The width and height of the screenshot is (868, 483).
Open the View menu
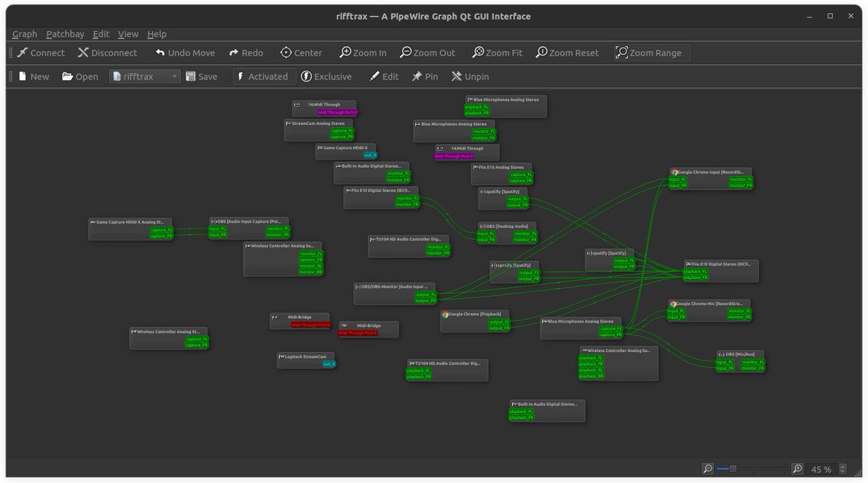pos(128,34)
